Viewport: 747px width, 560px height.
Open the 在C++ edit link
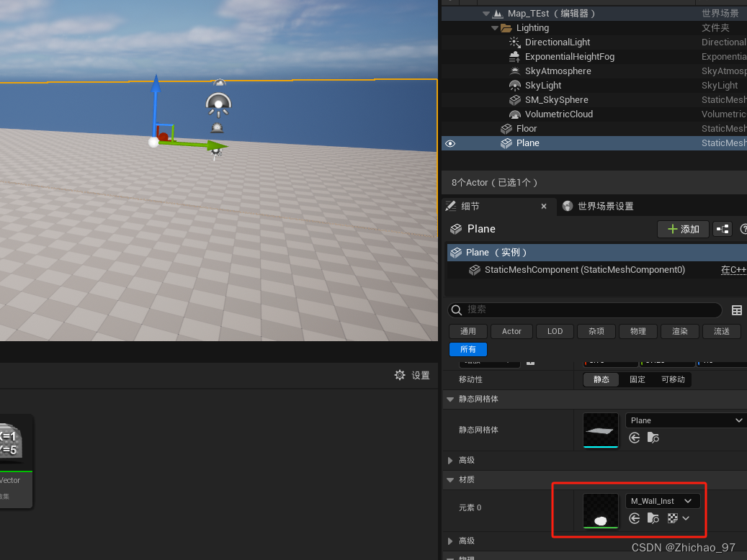tap(733, 270)
